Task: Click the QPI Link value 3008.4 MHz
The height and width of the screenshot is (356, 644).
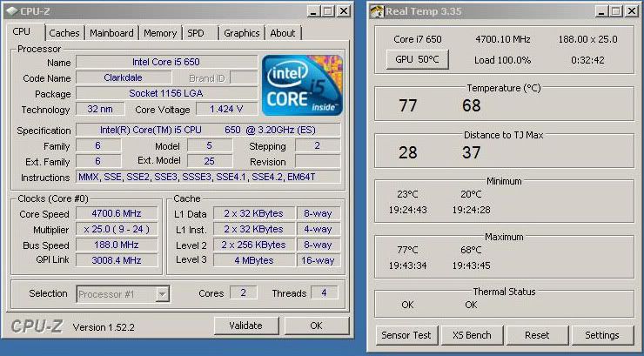Action: click(117, 260)
